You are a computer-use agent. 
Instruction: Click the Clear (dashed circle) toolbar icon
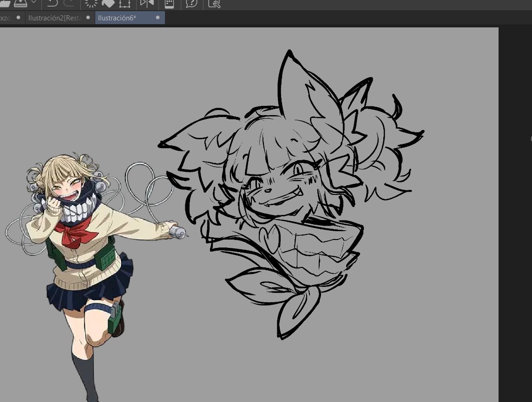pyautogui.click(x=91, y=3)
